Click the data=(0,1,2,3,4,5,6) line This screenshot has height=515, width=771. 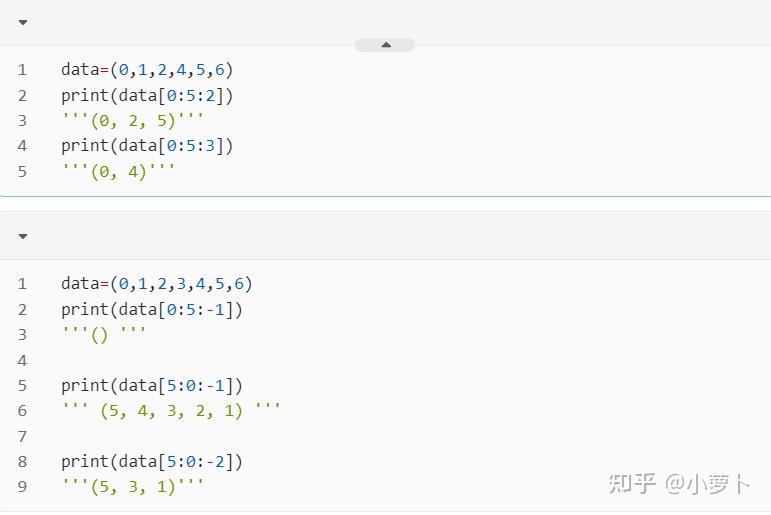point(157,284)
